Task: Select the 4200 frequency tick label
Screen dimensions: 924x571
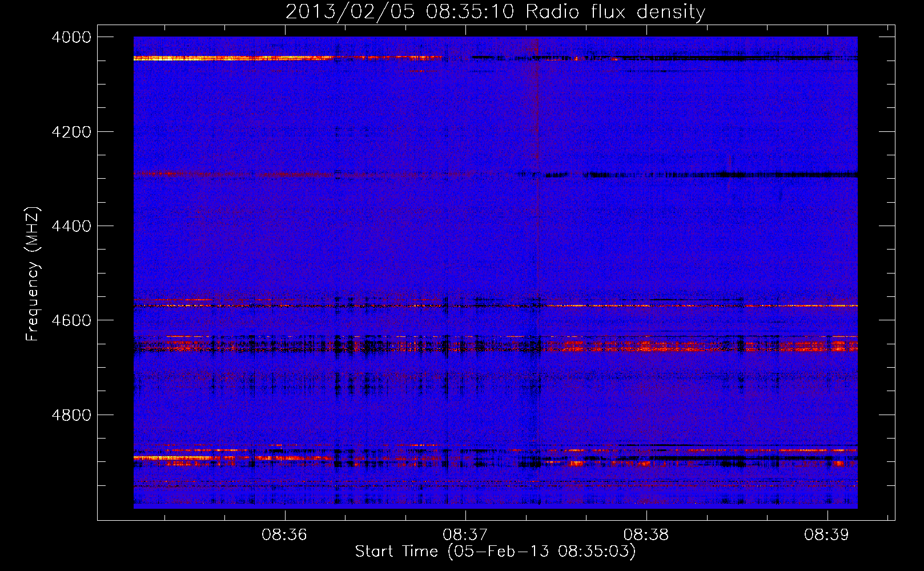Action: (x=71, y=132)
